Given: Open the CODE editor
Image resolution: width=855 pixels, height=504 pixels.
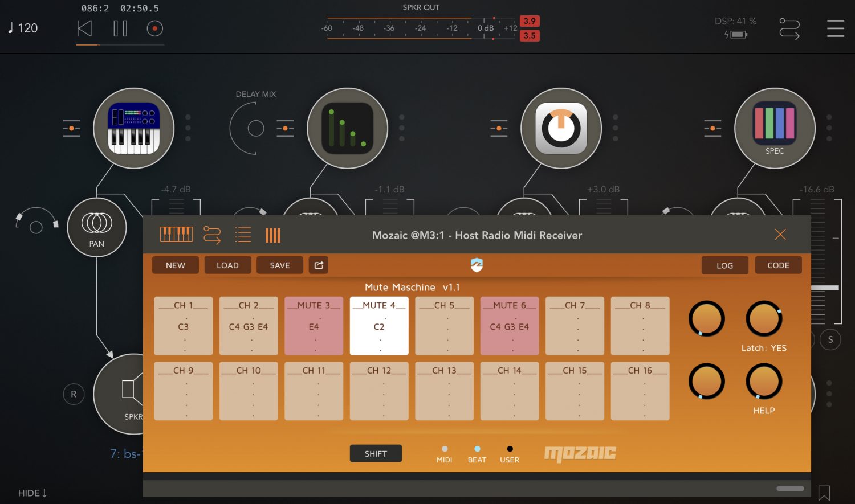Looking at the screenshot, I should pos(778,265).
